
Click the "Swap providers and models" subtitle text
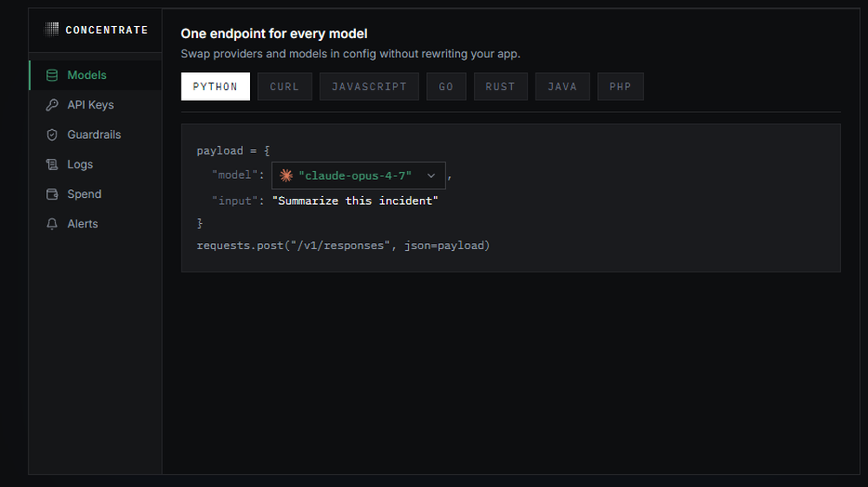(x=351, y=54)
